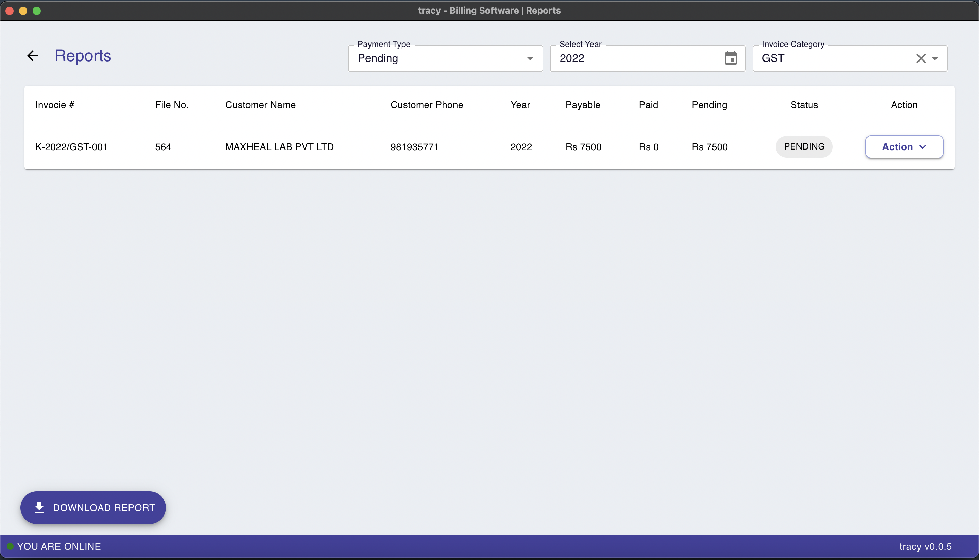979x560 pixels.
Task: Open the Payment Type dropdown
Action: point(445,58)
